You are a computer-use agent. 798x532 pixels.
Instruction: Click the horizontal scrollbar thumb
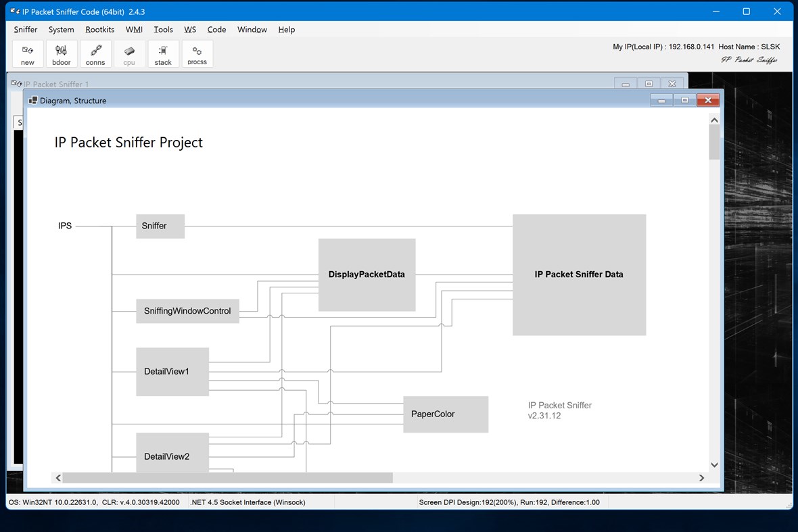point(227,477)
